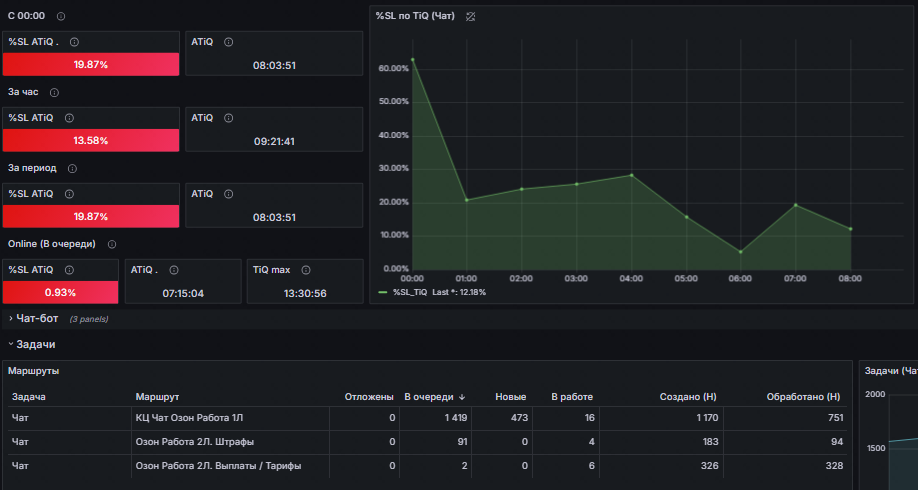Click info icon on %SL ATiQ 13.58% panel

tap(69, 118)
